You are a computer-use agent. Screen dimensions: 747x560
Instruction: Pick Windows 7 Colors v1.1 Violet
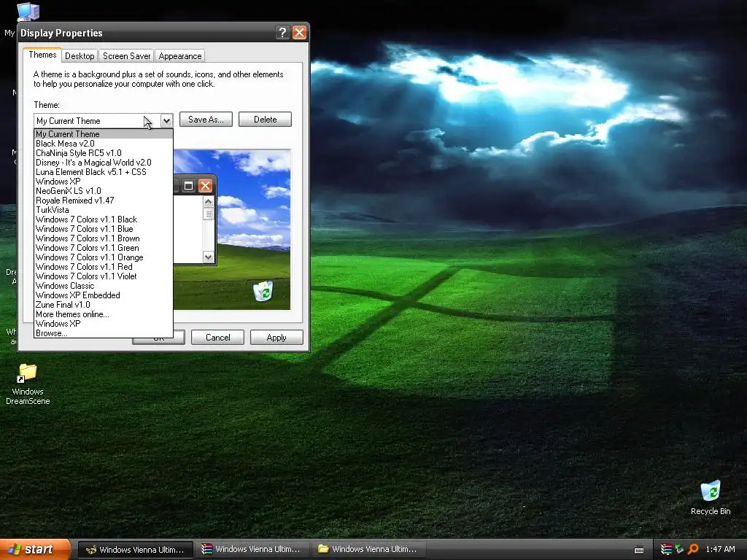[104, 276]
